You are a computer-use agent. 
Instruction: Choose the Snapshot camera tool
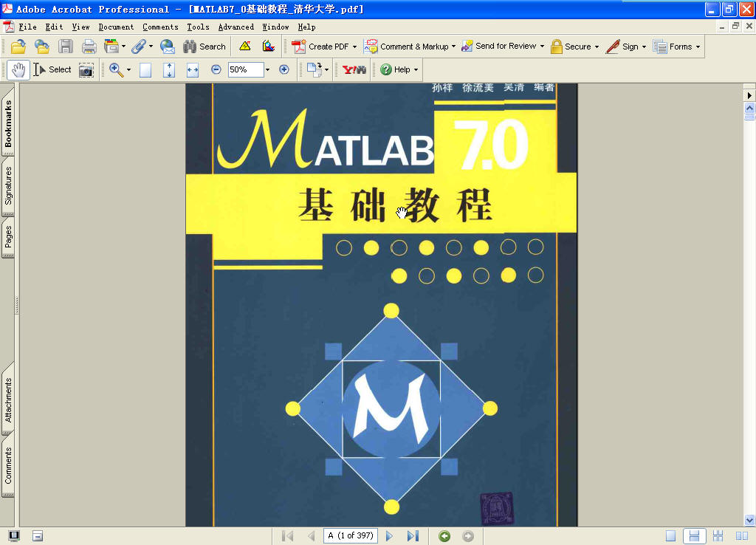[86, 70]
